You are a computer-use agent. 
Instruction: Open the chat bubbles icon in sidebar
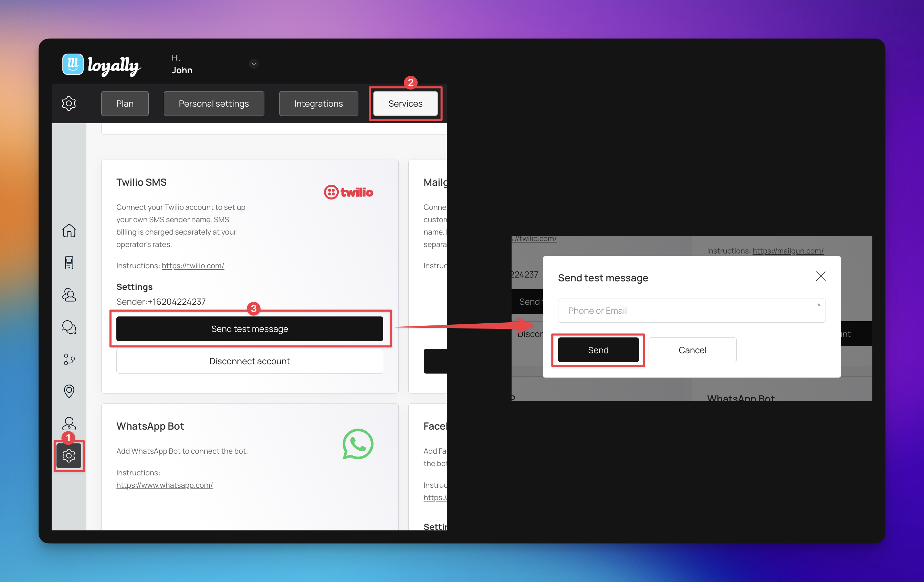point(69,327)
